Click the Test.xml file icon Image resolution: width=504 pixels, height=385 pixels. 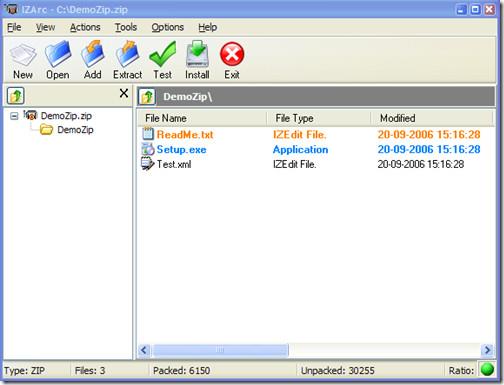point(148,164)
